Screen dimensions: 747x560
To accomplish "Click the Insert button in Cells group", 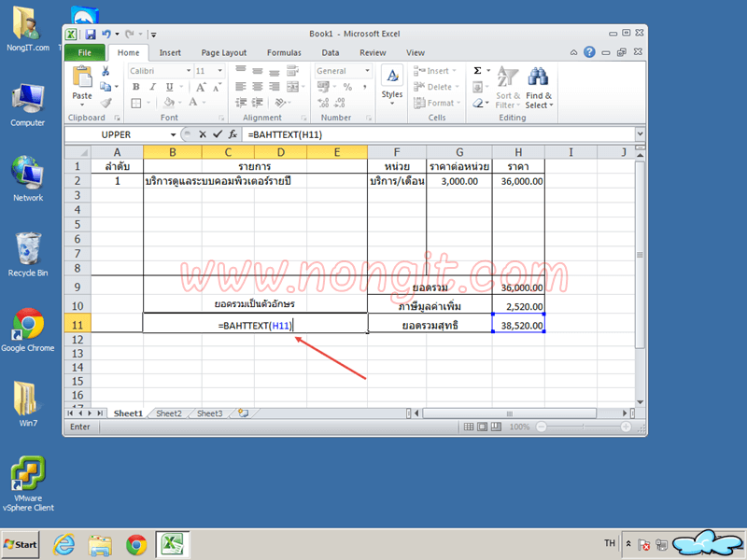I will coord(438,71).
